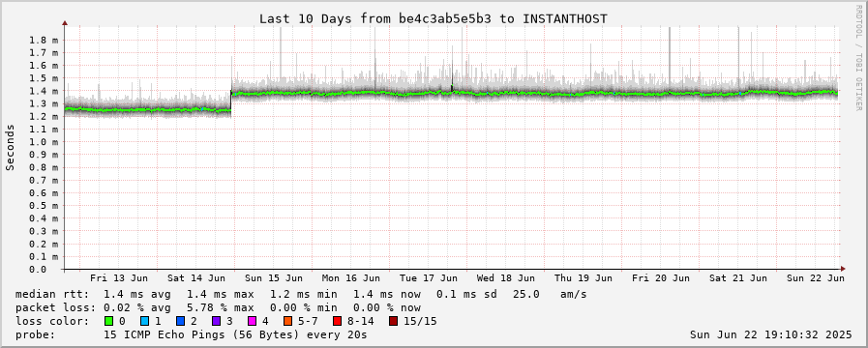Click the 'Fri 13 Jun' date label
Viewport: 868px width, 348px height.
click(x=119, y=277)
